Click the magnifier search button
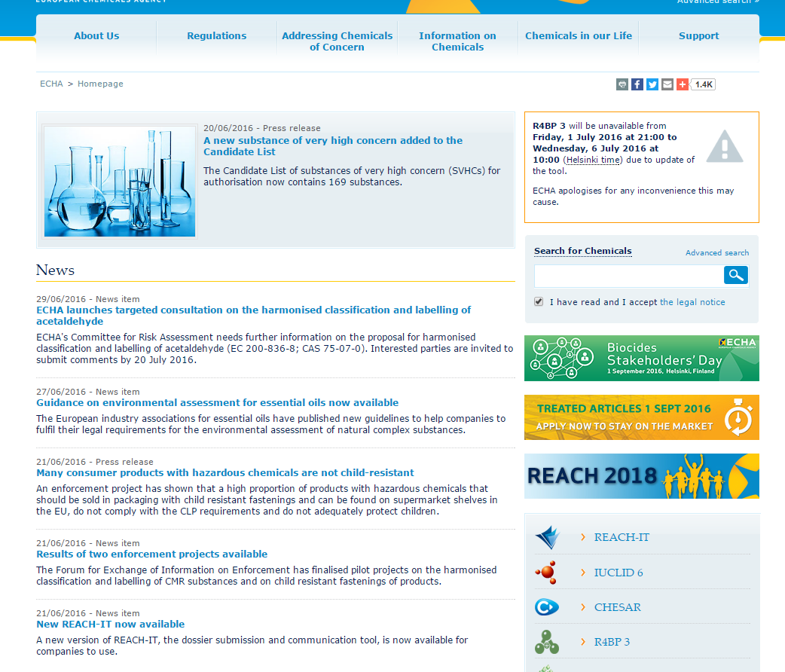Screen dimensions: 785x672 click(x=736, y=275)
